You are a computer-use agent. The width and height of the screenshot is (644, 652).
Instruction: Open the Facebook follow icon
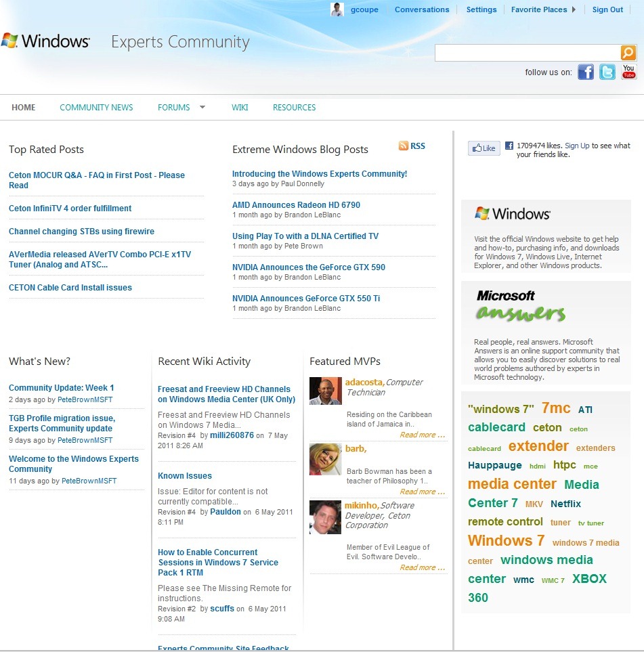point(586,72)
